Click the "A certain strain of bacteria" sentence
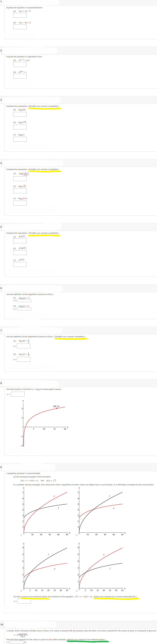The image size is (157, 644). tap(81, 631)
